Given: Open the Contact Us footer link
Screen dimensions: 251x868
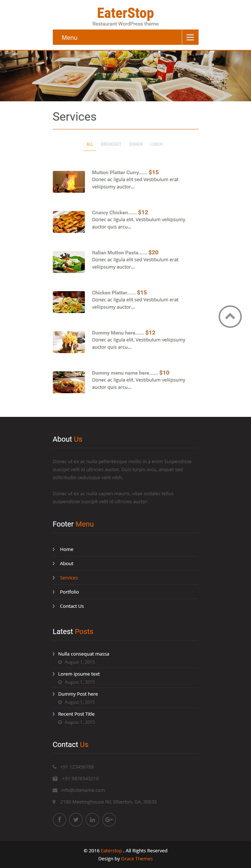Looking at the screenshot, I should (x=72, y=606).
